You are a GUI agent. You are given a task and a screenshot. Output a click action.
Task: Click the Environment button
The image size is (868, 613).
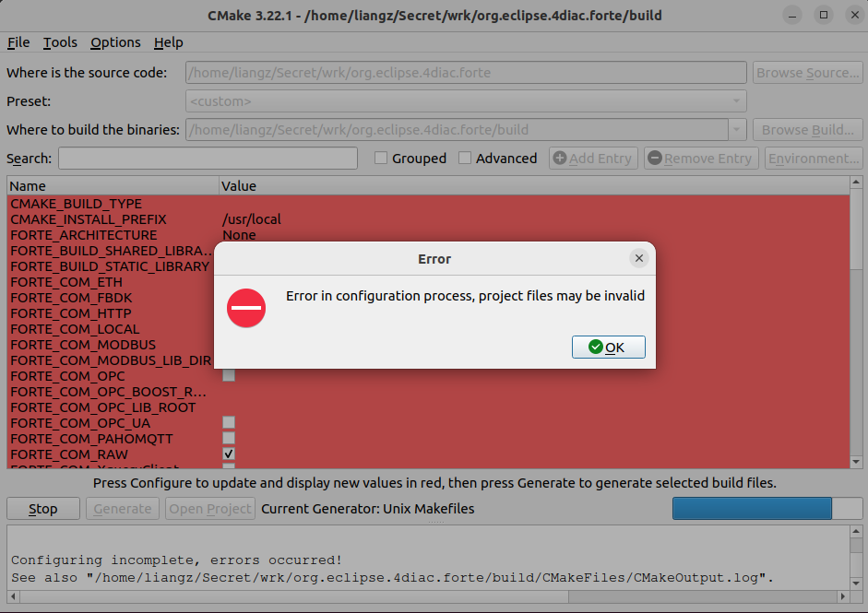point(814,159)
